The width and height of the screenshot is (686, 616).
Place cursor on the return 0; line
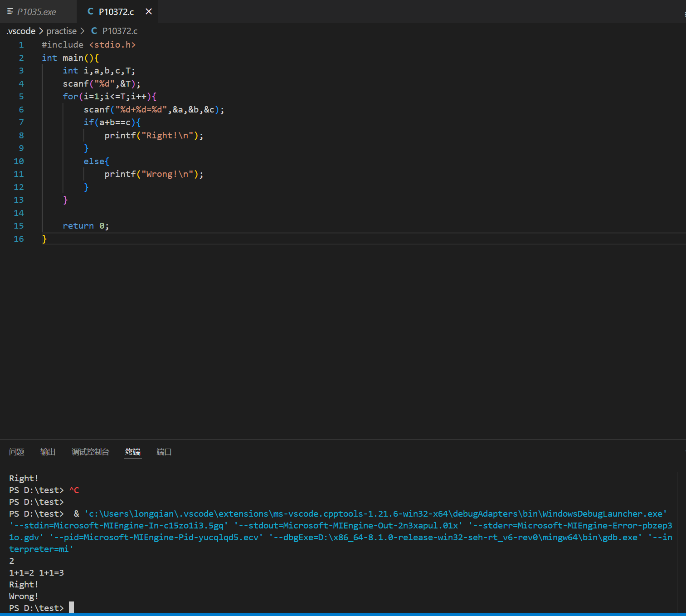[x=86, y=226]
